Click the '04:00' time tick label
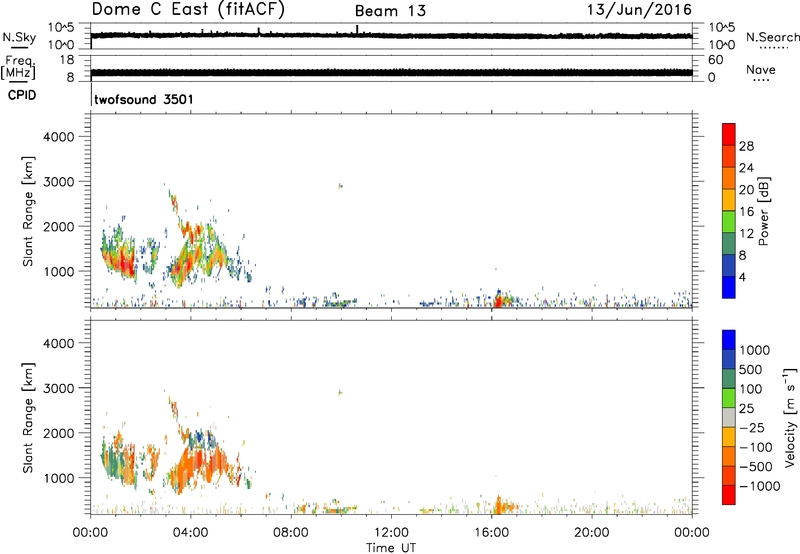Image resolution: width=800 pixels, height=554 pixels. point(190,533)
